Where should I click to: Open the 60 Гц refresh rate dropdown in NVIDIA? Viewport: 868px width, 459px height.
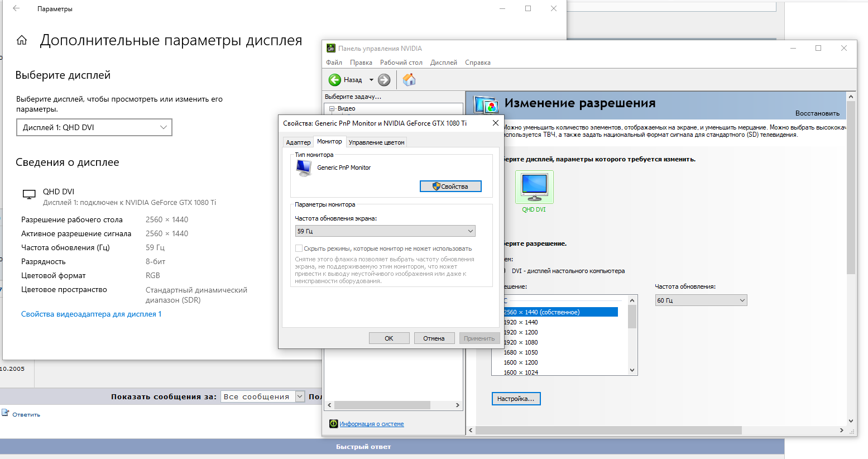click(x=701, y=300)
